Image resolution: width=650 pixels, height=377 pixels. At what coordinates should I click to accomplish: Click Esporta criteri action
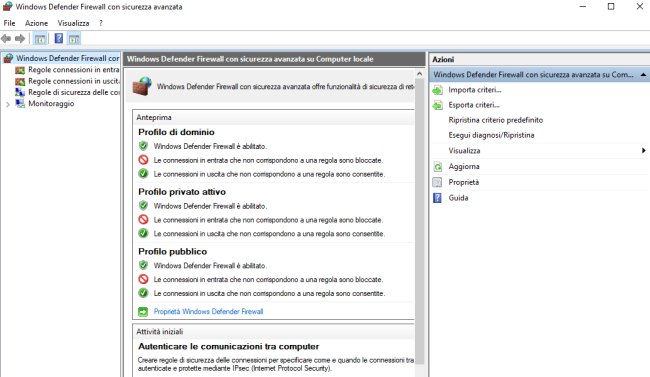[x=474, y=105]
